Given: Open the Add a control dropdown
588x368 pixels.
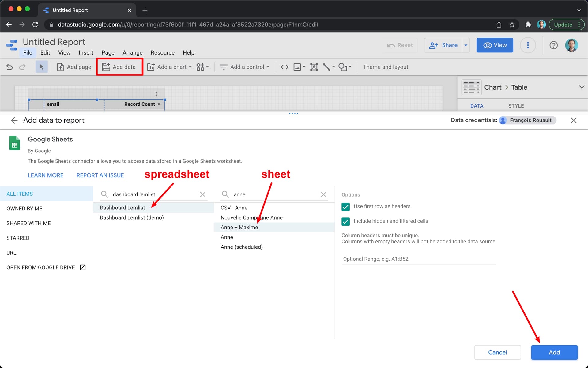Looking at the screenshot, I should pyautogui.click(x=245, y=67).
